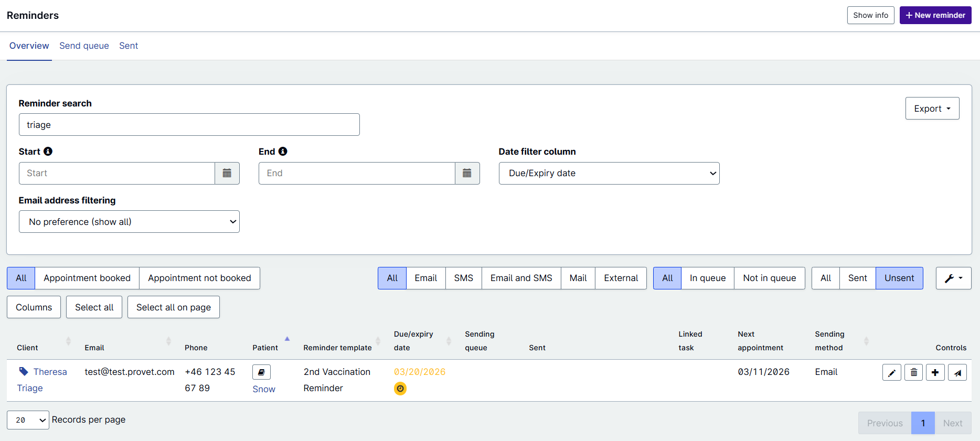Switch to the Sent tab
The height and width of the screenshot is (441, 980).
(x=129, y=46)
